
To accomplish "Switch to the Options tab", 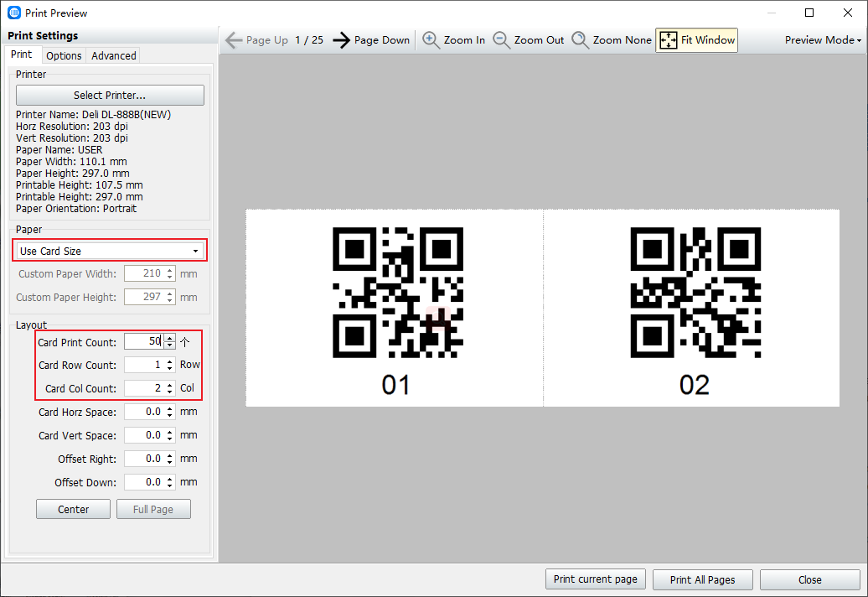I will (64, 55).
